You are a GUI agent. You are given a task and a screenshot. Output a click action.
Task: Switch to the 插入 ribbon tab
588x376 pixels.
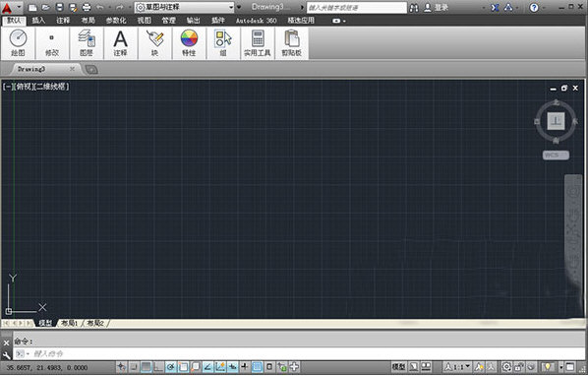click(38, 21)
